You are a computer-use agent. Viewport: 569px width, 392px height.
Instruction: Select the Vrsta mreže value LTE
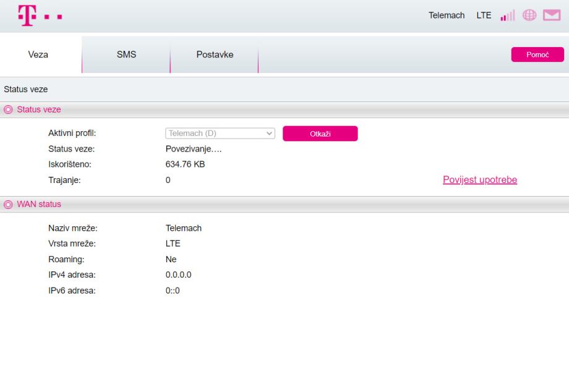pos(173,244)
